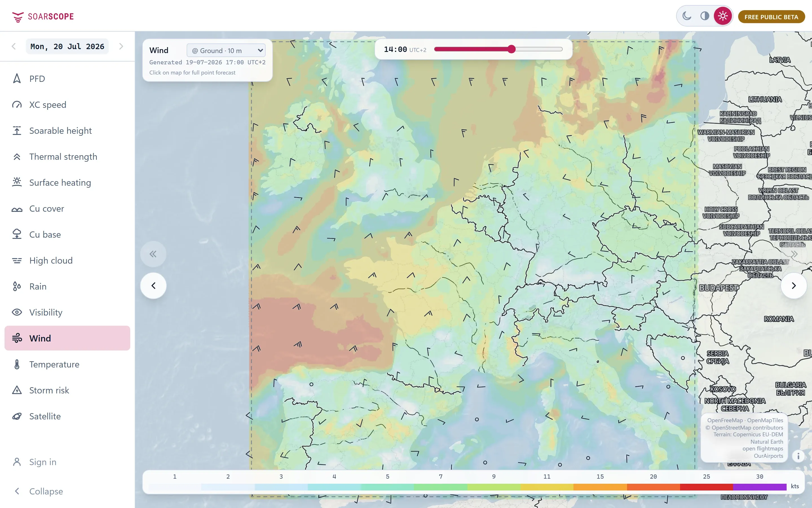
Task: Click the PFD sidebar icon
Action: [17, 79]
